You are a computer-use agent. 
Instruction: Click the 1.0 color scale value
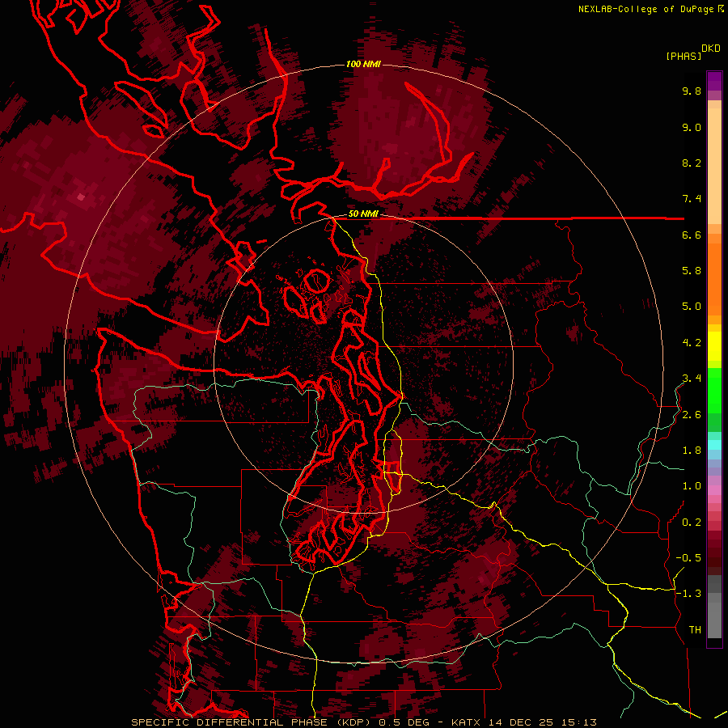click(x=692, y=486)
